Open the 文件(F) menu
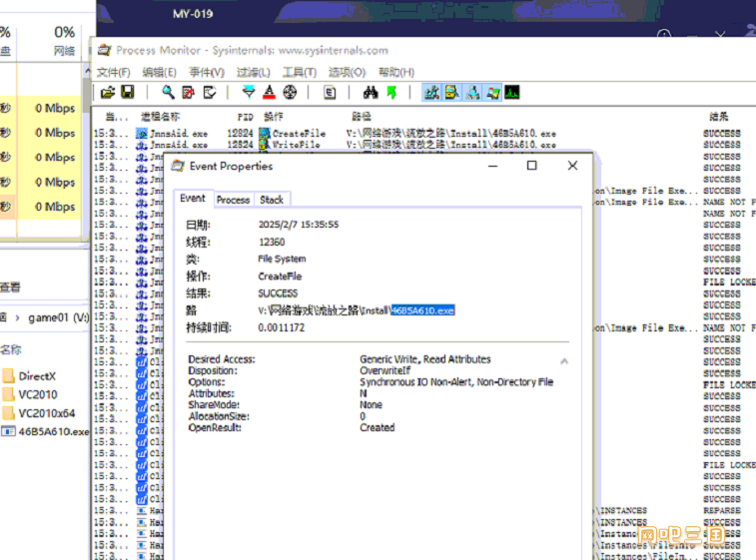 click(x=113, y=72)
